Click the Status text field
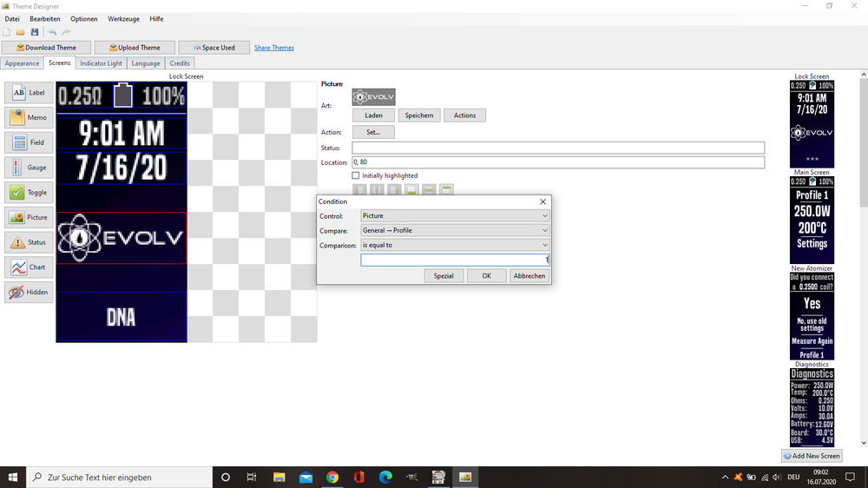Viewport: 868px width, 488px height. (558, 148)
